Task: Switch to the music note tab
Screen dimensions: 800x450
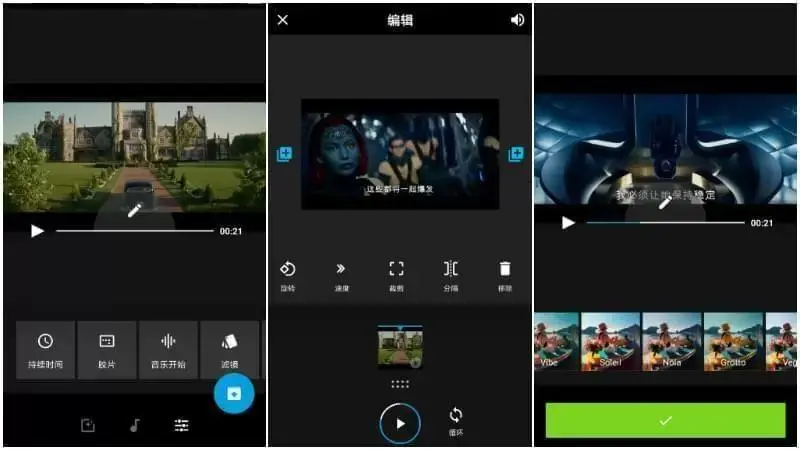Action: [x=135, y=425]
